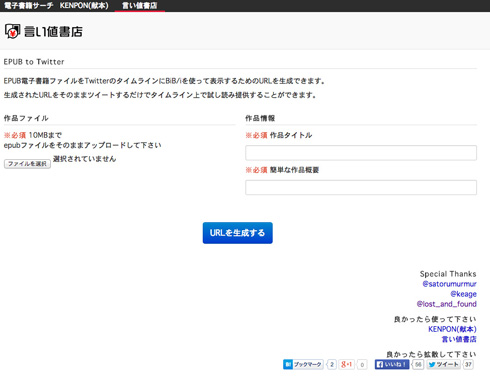Select the 言い値書店 tab in top bar
This screenshot has height=382, width=490.
pyautogui.click(x=140, y=6)
